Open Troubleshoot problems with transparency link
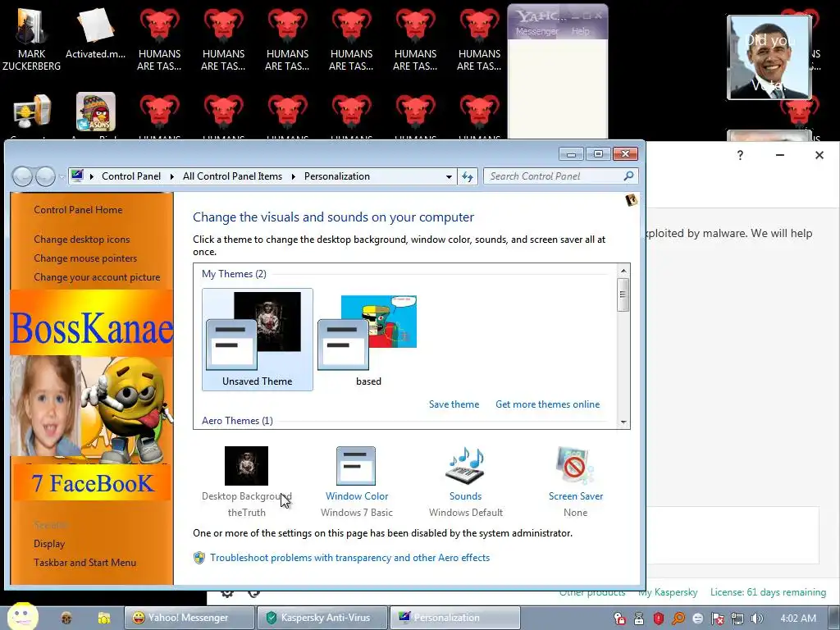The width and height of the screenshot is (840, 630). pos(349,558)
